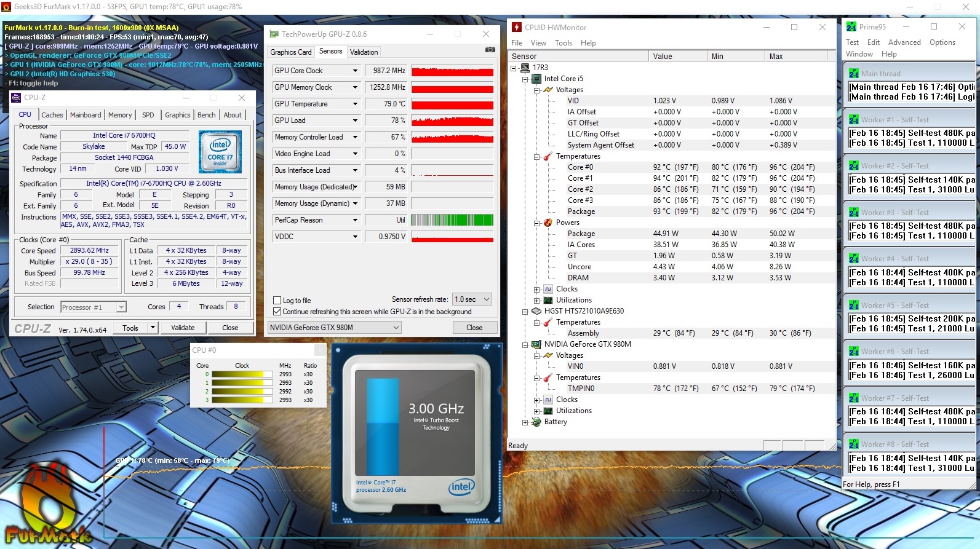The image size is (980, 549).
Task: Open the PerfCap Reason sensor dropdown
Action: (x=355, y=220)
